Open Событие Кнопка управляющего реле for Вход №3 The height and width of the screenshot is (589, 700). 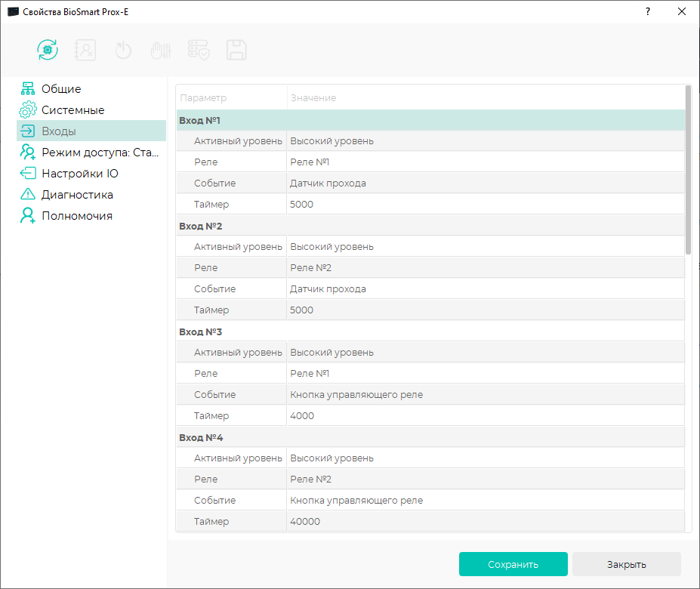(486, 395)
